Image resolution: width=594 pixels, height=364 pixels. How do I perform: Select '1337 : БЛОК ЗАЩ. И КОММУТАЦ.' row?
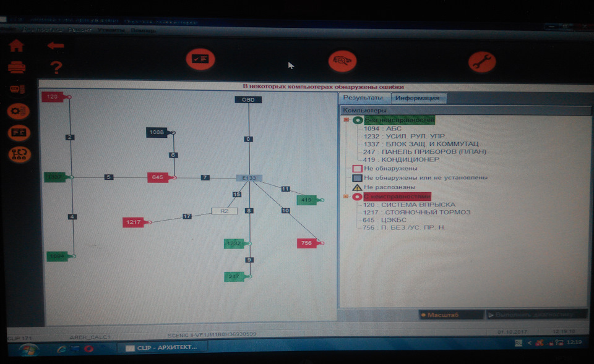point(421,144)
